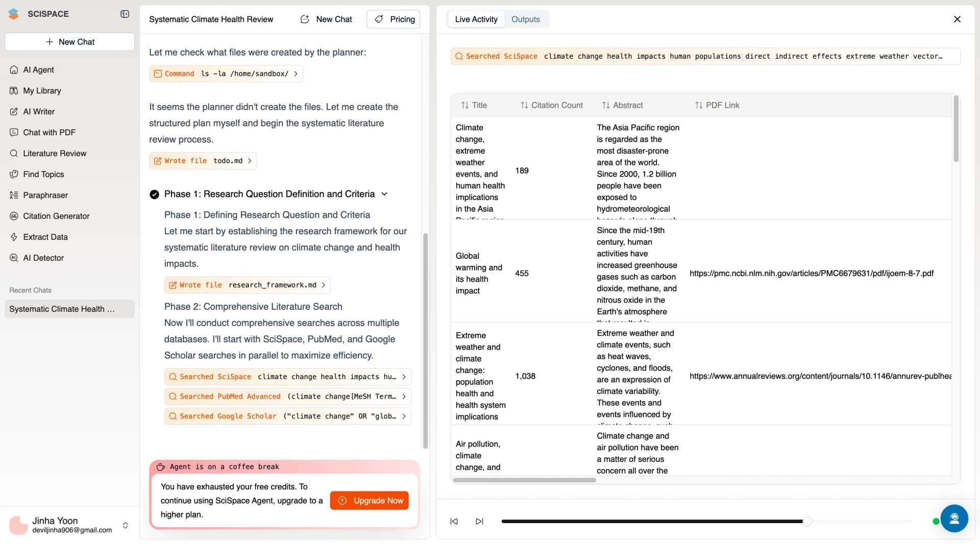Click the activity progress bar track
Image resolution: width=980 pixels, height=544 pixels.
pos(706,521)
